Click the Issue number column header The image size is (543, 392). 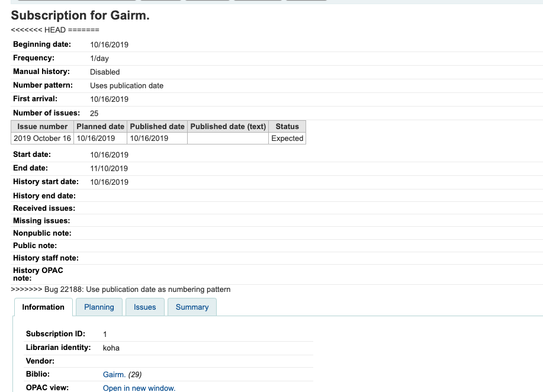pos(42,126)
